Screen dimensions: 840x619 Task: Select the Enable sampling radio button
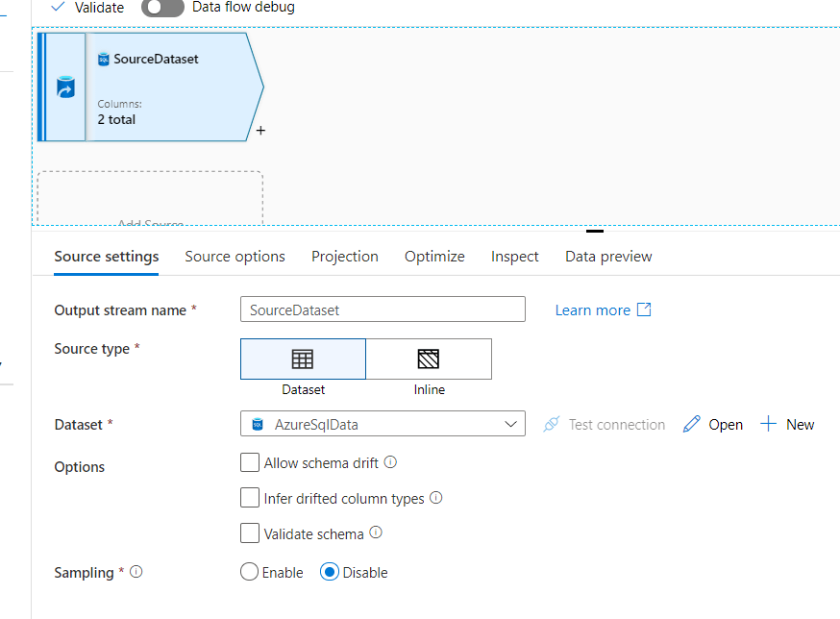click(x=250, y=572)
